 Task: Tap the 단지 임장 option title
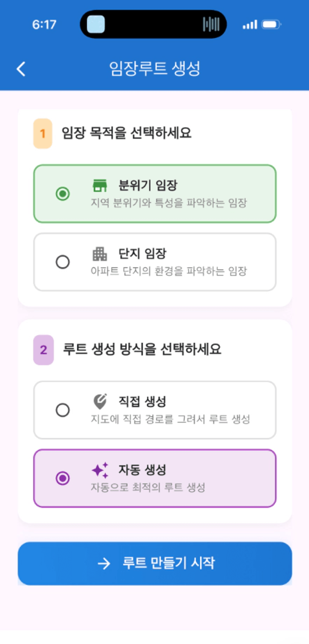pos(142,254)
